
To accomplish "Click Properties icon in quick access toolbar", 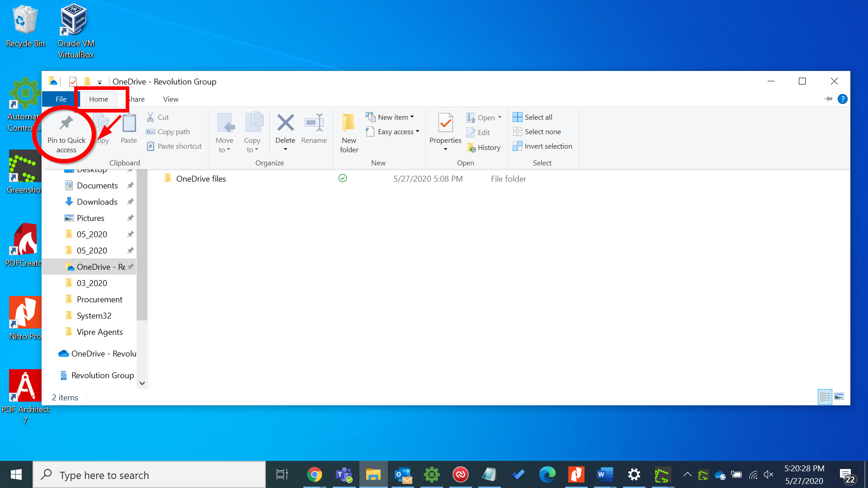I will pos(73,81).
